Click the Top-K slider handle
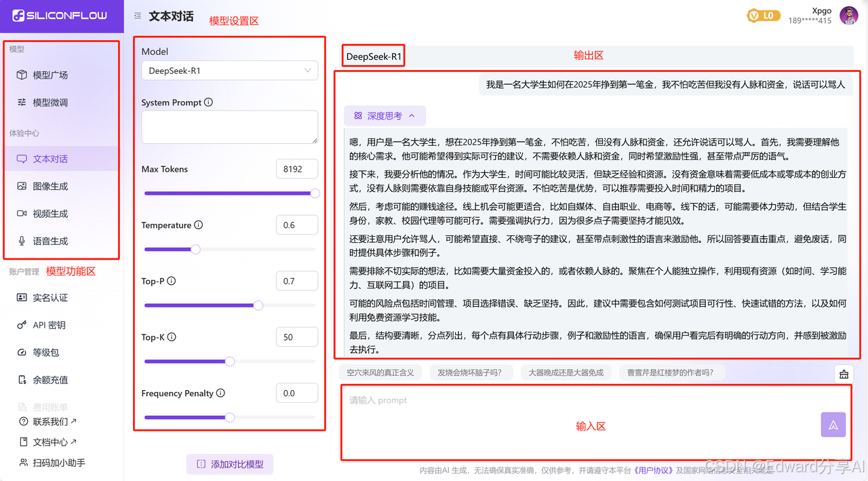 click(229, 362)
